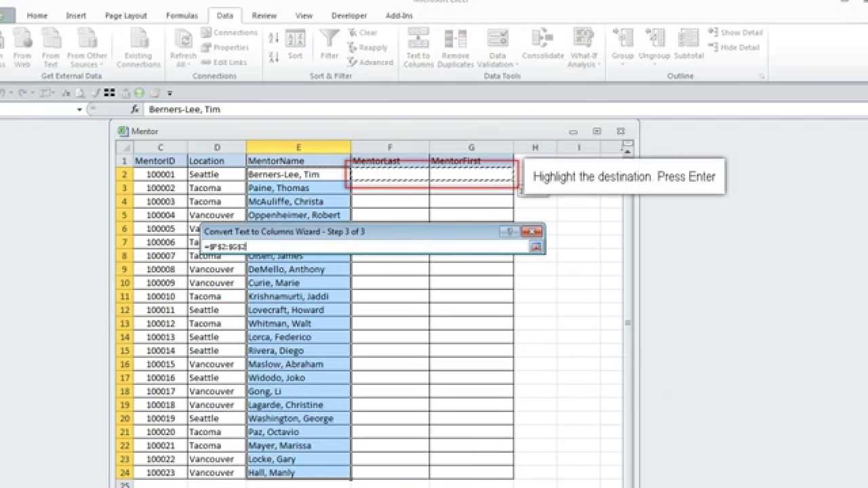
Task: Select column G header
Action: (471, 147)
